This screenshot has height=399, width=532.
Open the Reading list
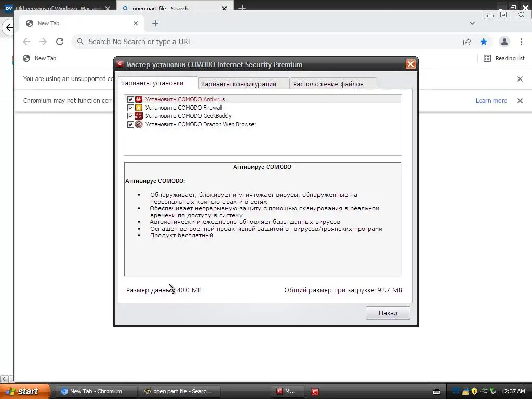[504, 58]
